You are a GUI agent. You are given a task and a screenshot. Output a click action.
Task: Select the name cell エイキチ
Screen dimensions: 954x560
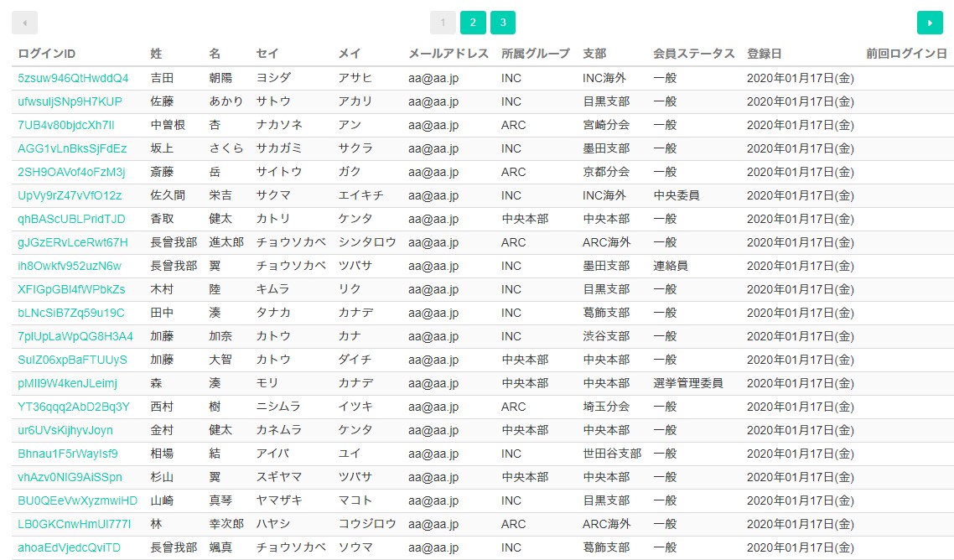360,195
